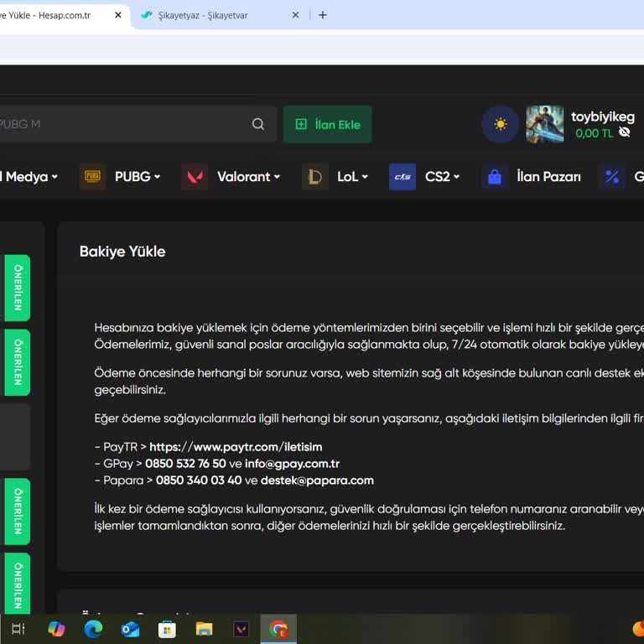Viewport: 644px width, 644px height.
Task: Open the İlan Pazarı menu item
Action: [x=548, y=177]
